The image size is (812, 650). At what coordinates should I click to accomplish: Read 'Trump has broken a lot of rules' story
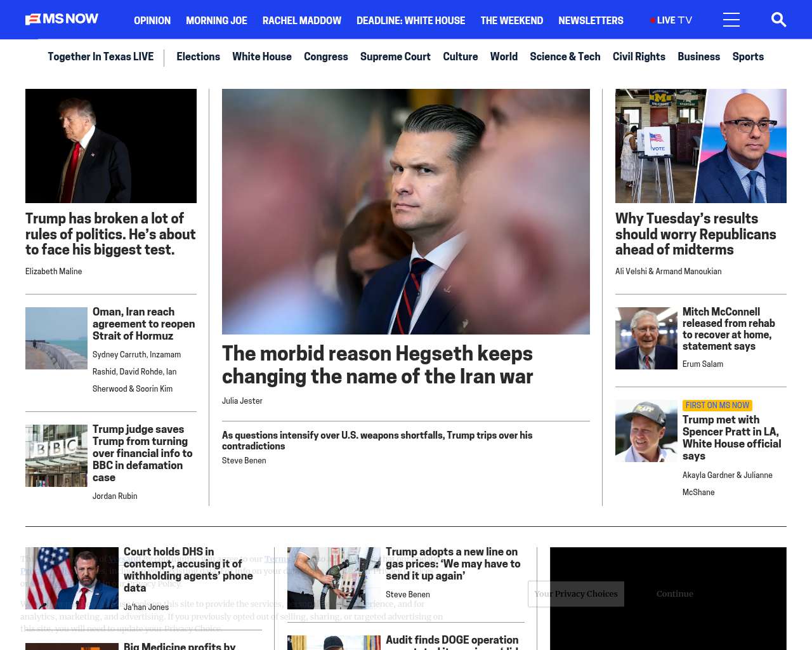[111, 234]
